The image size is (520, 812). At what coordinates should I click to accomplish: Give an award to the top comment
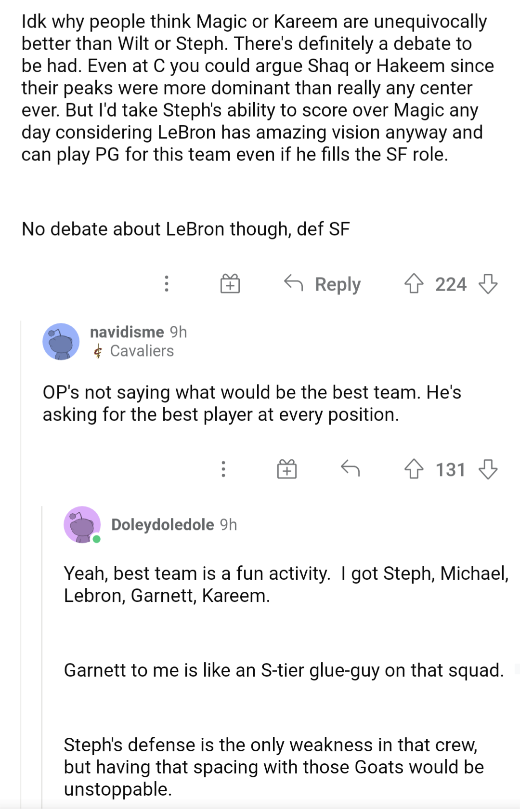229,284
